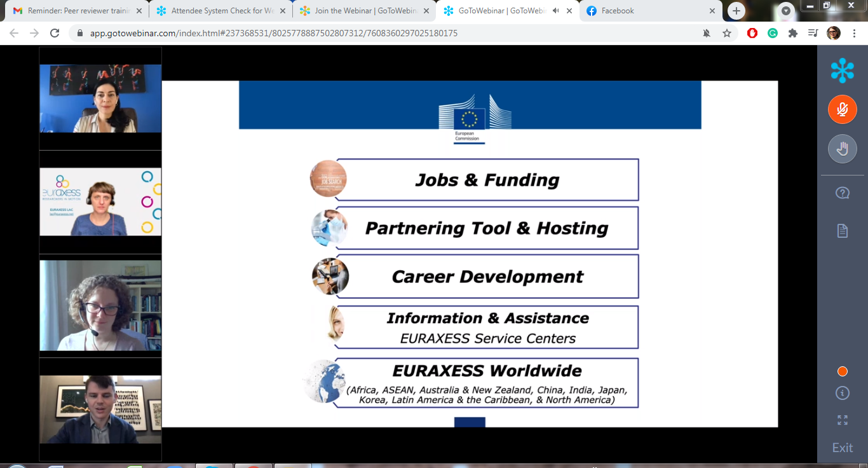Click the Partnering Tool & Hosting box
Viewport: 868px width, 468px height.
pos(487,228)
